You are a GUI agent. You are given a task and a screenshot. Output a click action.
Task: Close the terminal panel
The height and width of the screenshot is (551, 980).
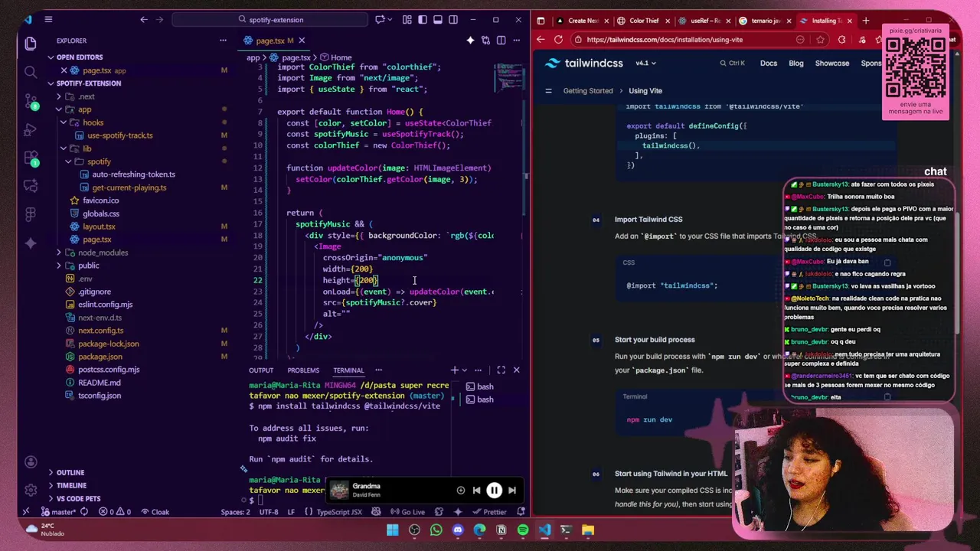click(516, 370)
